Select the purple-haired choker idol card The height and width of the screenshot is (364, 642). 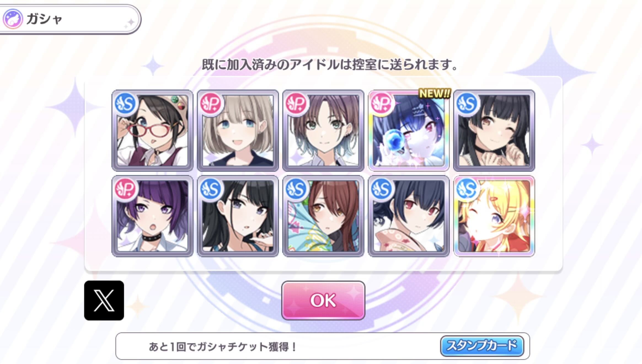[152, 216]
